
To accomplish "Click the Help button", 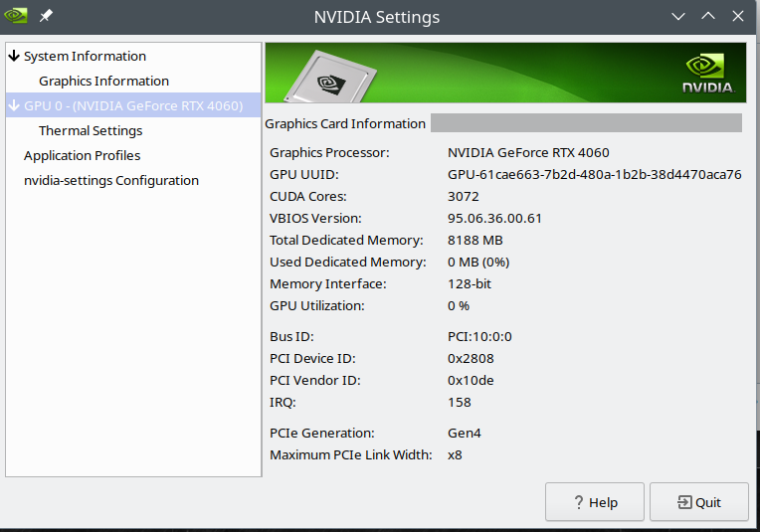I will 595,502.
